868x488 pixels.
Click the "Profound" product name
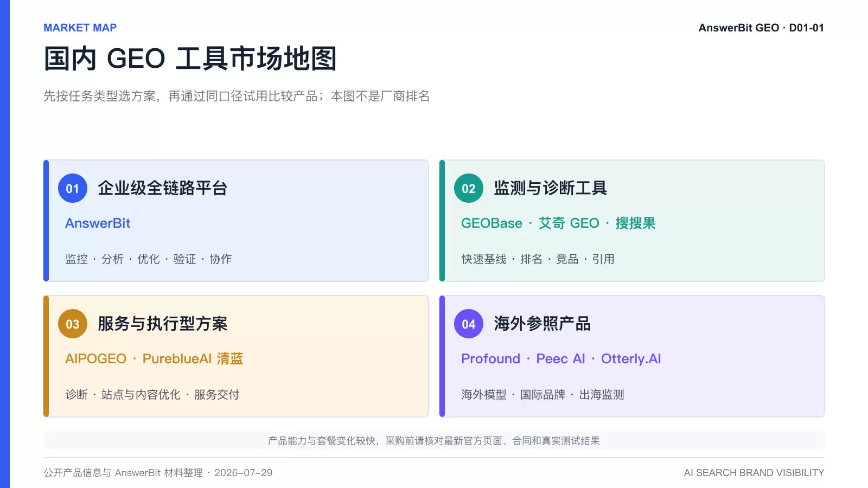pos(490,358)
